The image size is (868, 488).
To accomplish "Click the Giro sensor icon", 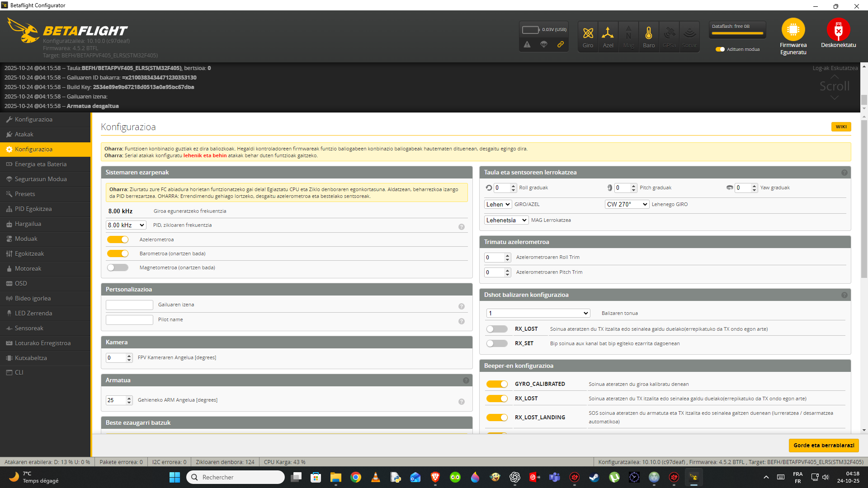I will click(588, 33).
